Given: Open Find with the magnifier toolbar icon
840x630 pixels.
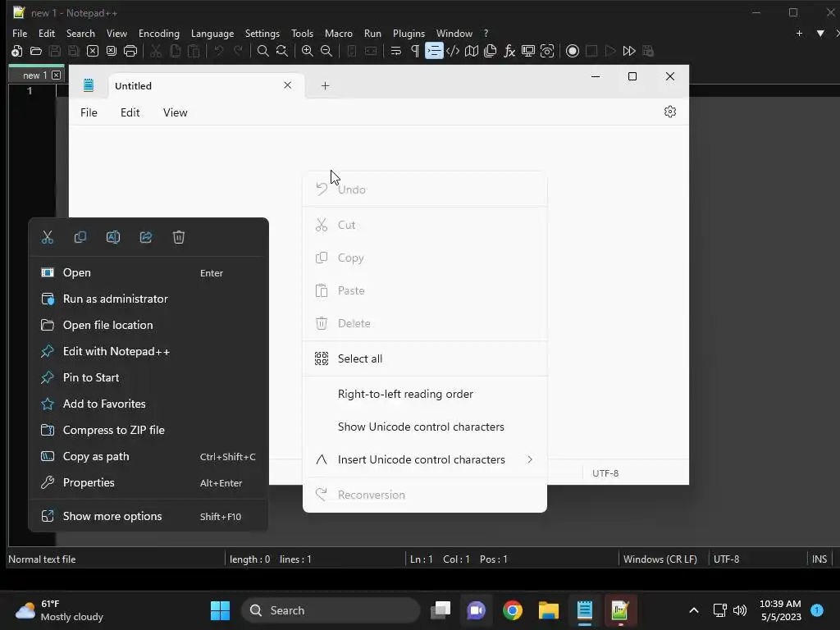Looking at the screenshot, I should pos(263,51).
